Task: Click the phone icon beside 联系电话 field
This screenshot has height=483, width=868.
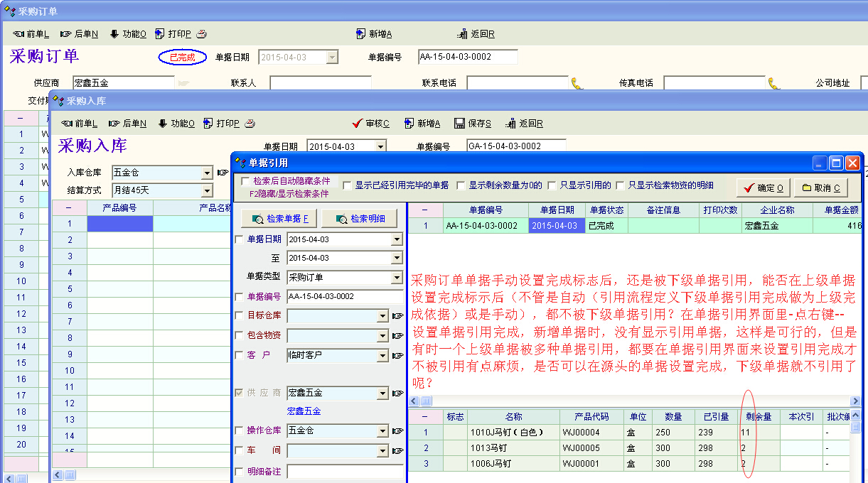Action: [x=577, y=83]
